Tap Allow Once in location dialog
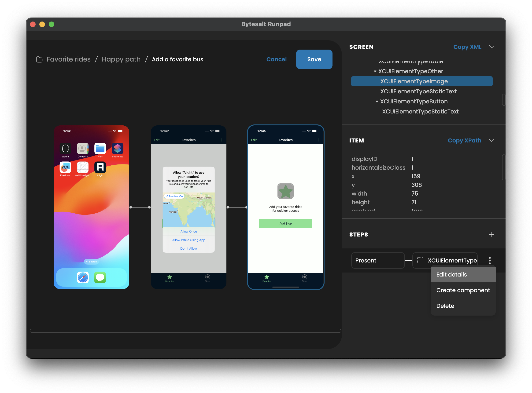The image size is (532, 393). pyautogui.click(x=188, y=231)
